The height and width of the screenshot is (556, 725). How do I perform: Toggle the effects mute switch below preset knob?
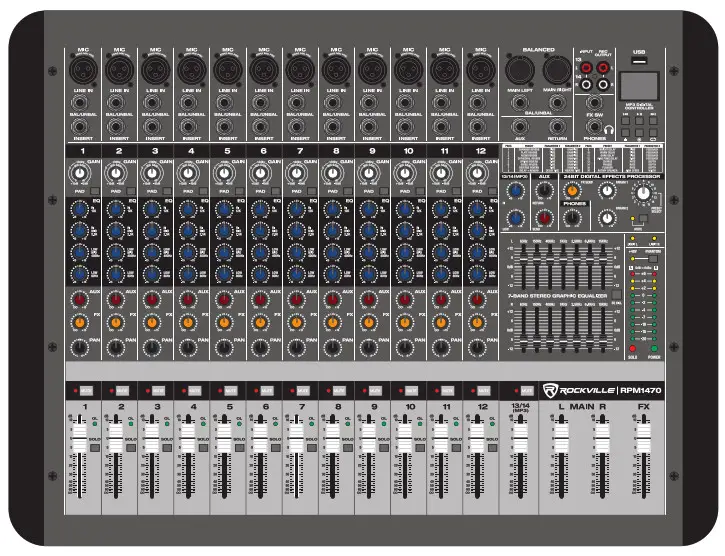coord(643,219)
